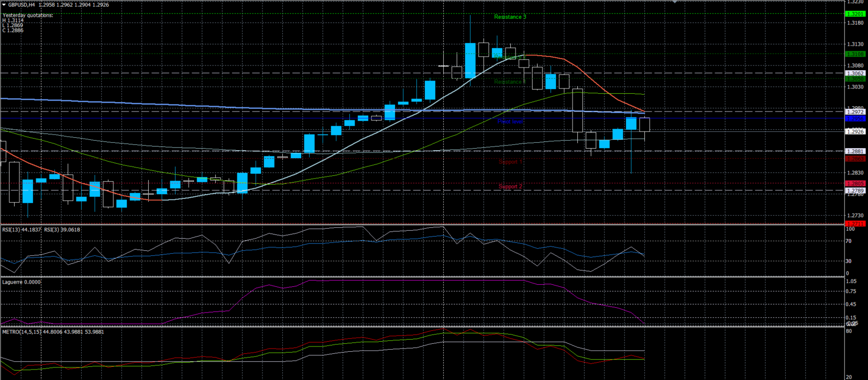This screenshot has height=380, width=868.
Task: Select the Support 2 label
Action: (x=510, y=186)
